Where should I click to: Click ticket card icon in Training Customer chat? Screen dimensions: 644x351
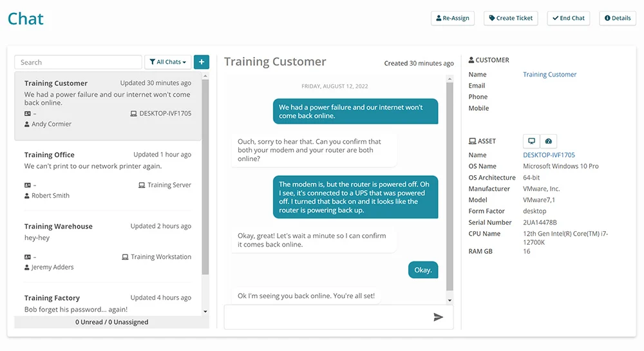click(x=28, y=113)
